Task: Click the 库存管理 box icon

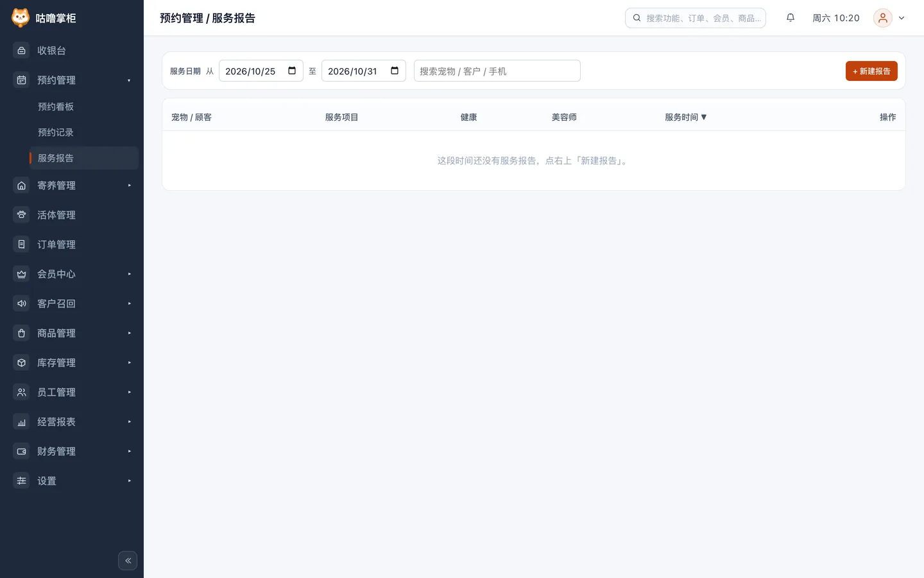Action: 22,363
